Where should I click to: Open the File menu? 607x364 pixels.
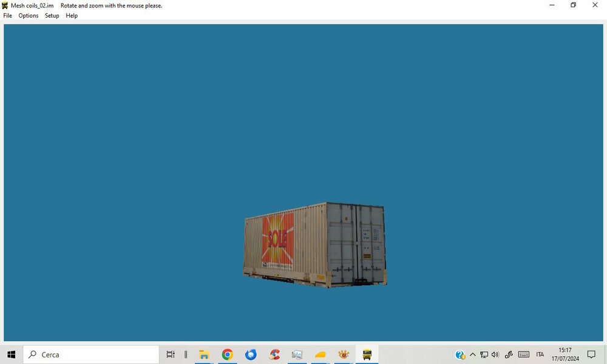(7, 16)
